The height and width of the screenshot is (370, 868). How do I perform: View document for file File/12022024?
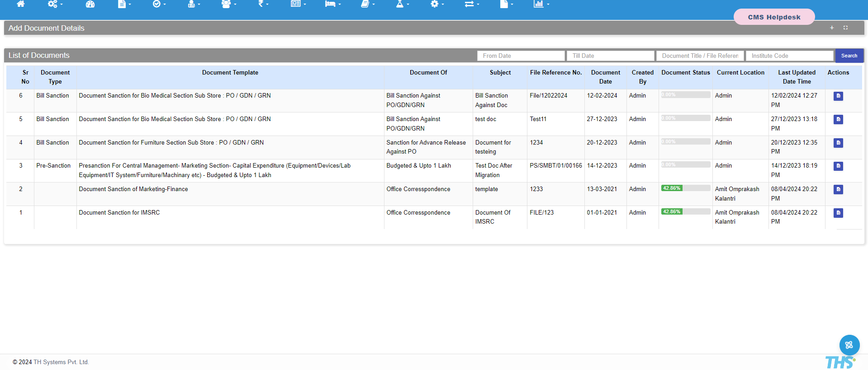pyautogui.click(x=838, y=96)
